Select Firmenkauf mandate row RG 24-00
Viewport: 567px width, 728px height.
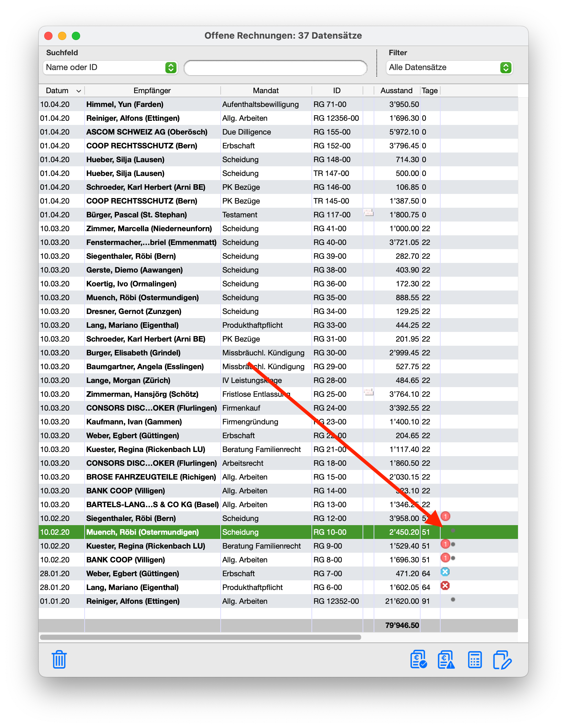pyautogui.click(x=278, y=408)
